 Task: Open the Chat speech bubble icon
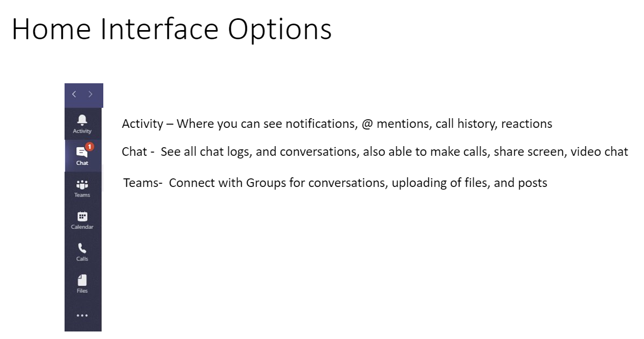[81, 152]
